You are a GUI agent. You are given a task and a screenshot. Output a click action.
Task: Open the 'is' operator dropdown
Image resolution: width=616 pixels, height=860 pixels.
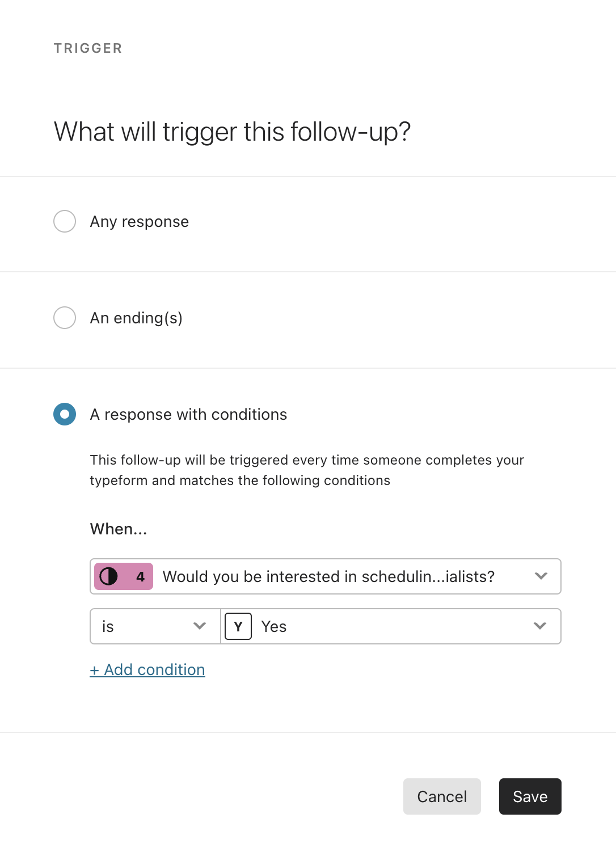tap(155, 626)
